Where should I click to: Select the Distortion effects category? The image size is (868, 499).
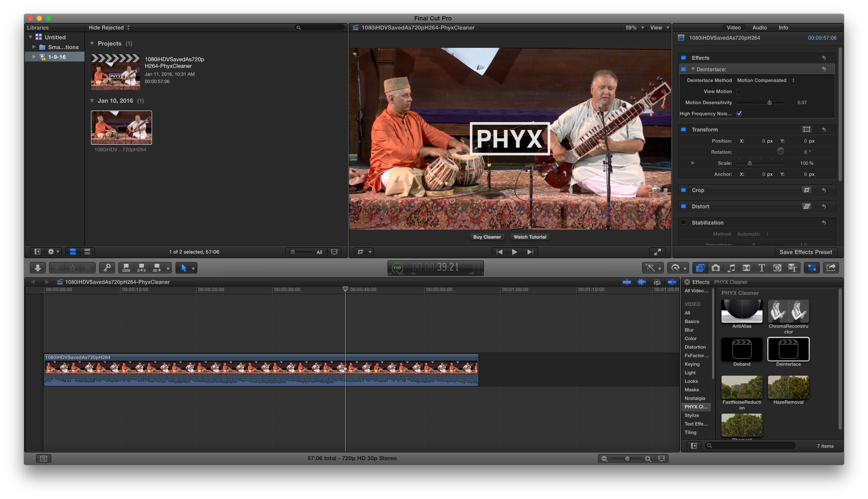[695, 347]
